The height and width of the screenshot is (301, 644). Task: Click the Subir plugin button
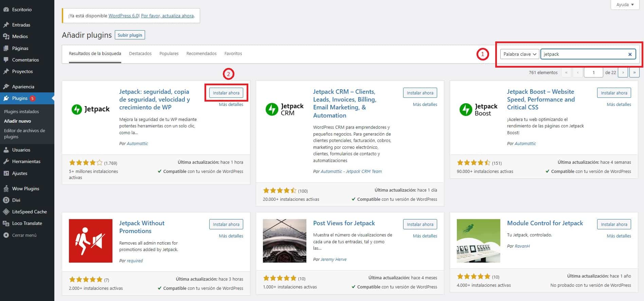(x=130, y=35)
